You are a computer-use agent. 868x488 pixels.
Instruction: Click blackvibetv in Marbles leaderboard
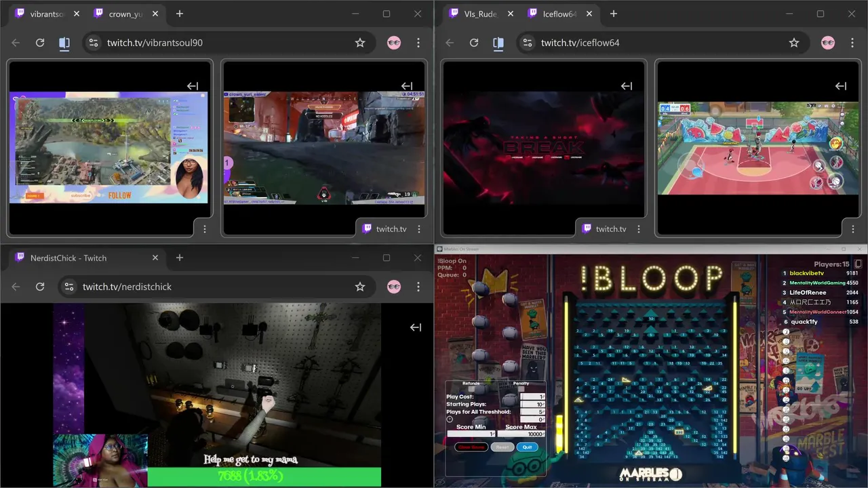[x=806, y=273]
